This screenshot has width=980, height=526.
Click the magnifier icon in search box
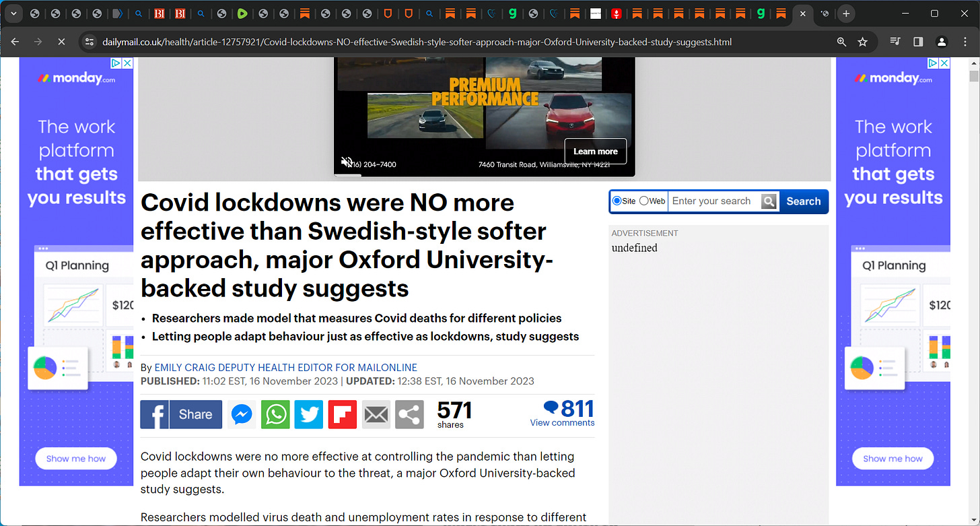click(769, 201)
